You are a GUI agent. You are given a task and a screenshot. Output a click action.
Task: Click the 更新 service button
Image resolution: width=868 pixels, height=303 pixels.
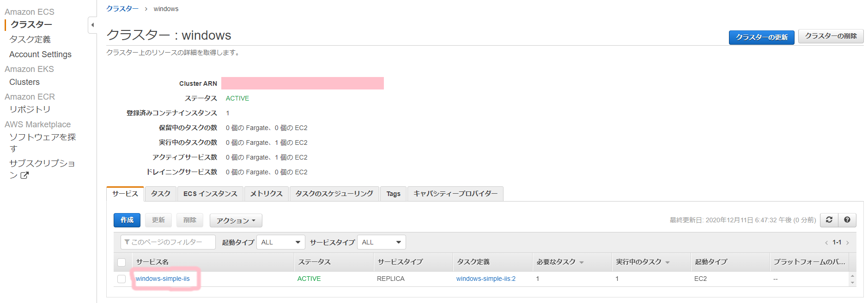(158, 220)
